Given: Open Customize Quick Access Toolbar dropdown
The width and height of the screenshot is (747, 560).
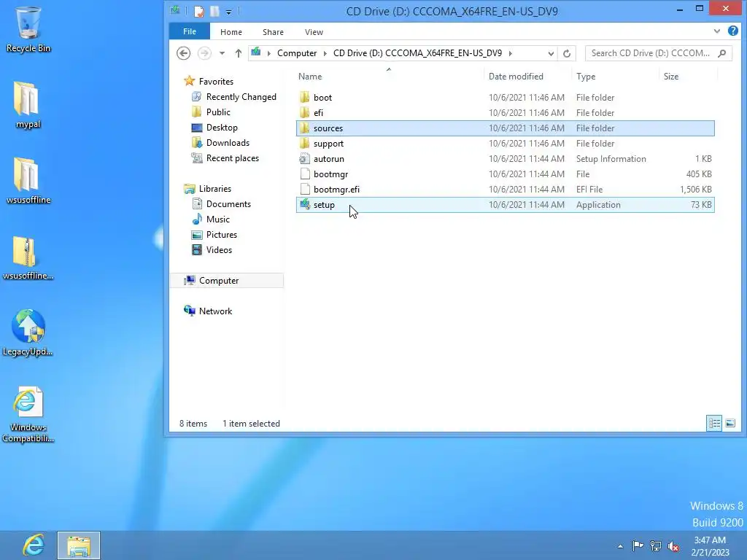Looking at the screenshot, I should pos(228,12).
